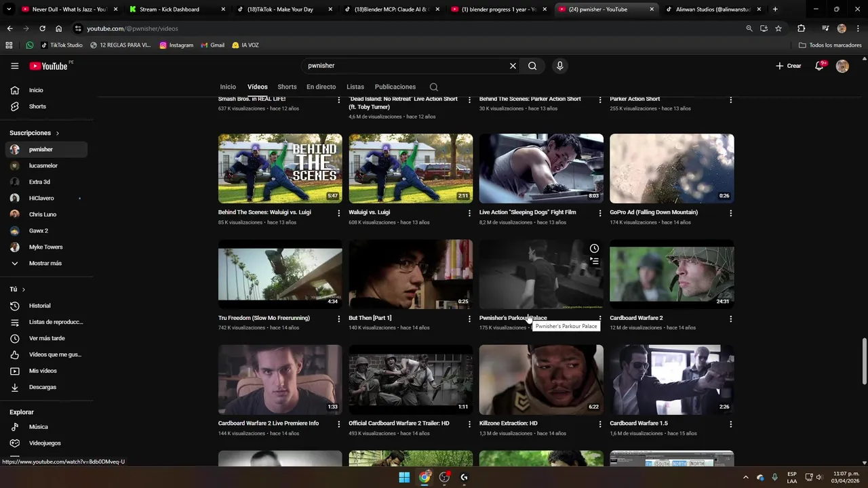Add Parkour Palace to Watch Later clock icon
Screen dimensions: 868x488
click(x=594, y=249)
